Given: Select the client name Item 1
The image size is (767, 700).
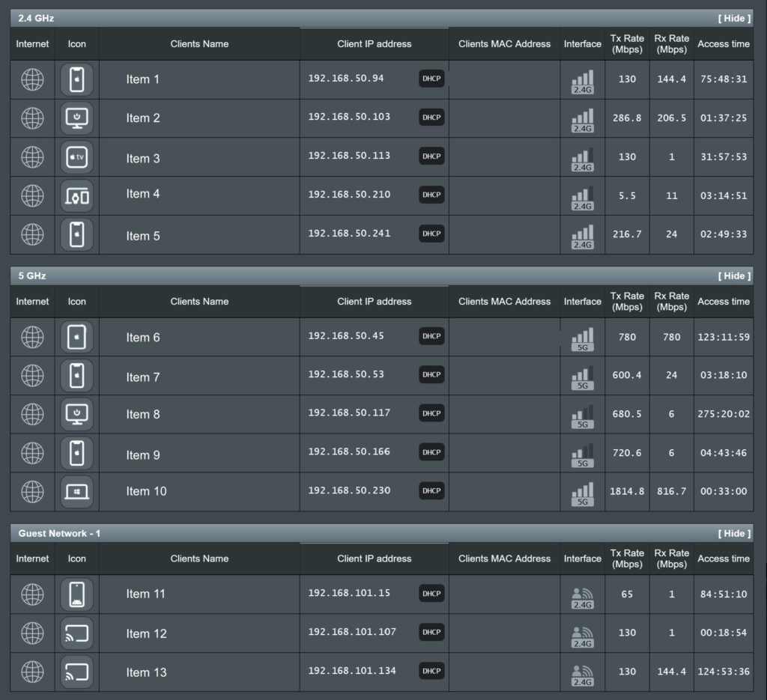Looking at the screenshot, I should 143,79.
